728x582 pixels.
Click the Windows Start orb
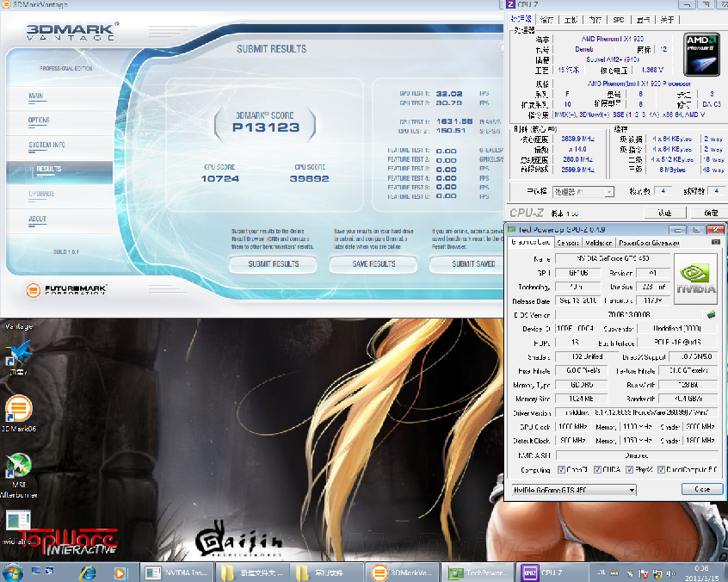point(15,572)
